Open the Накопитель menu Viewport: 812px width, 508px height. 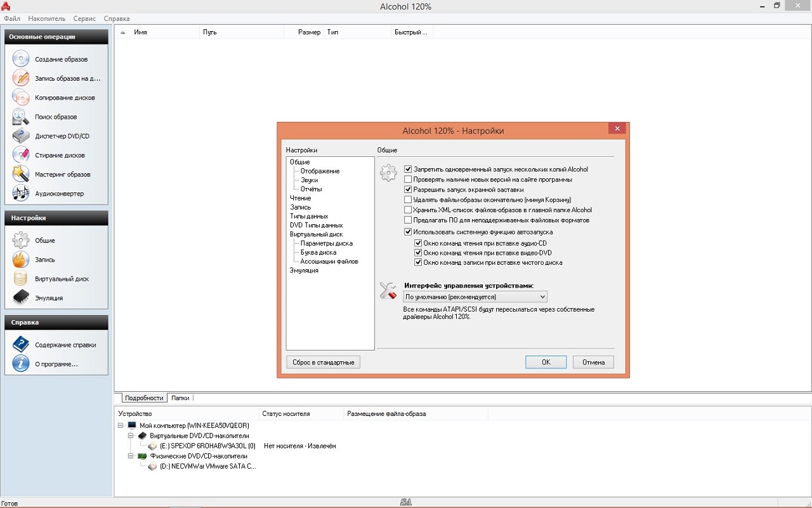(x=46, y=18)
